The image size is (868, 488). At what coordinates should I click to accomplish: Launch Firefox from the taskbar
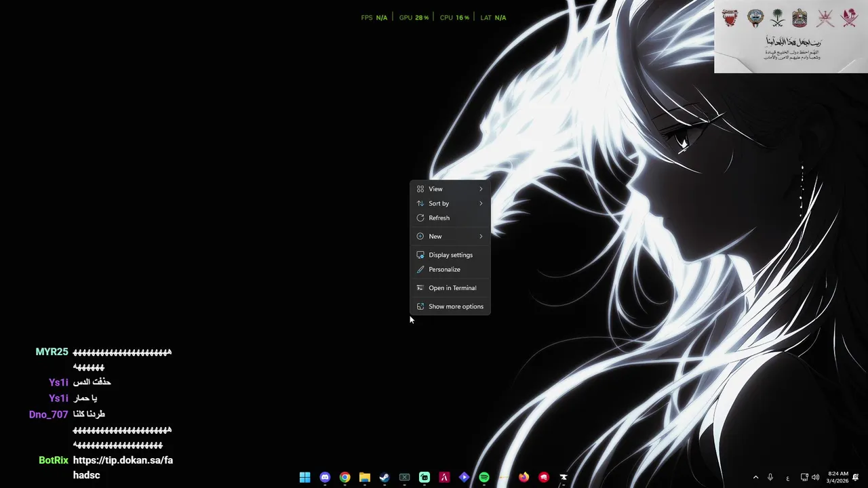pyautogui.click(x=524, y=477)
